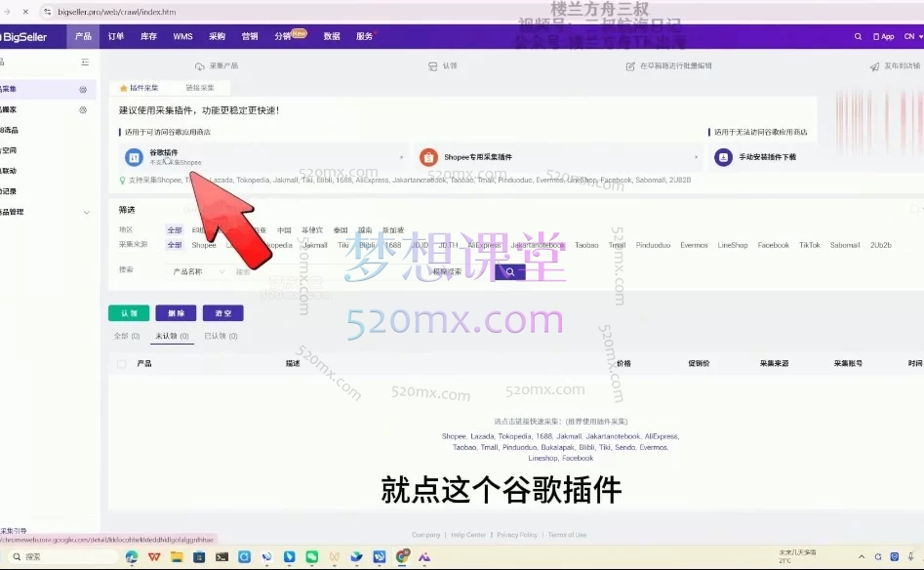Filter source by 2Ub2b
The height and width of the screenshot is (570, 924).
pyautogui.click(x=880, y=245)
